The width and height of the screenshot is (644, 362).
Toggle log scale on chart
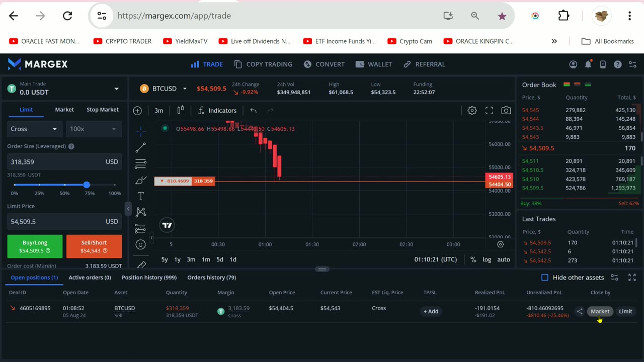[487, 259]
